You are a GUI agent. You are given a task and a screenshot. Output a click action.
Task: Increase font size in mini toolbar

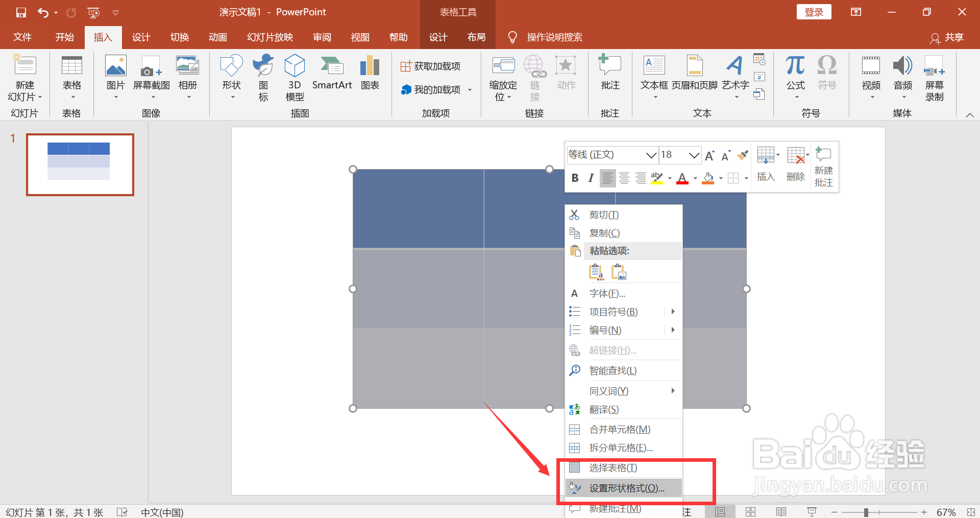(x=709, y=155)
